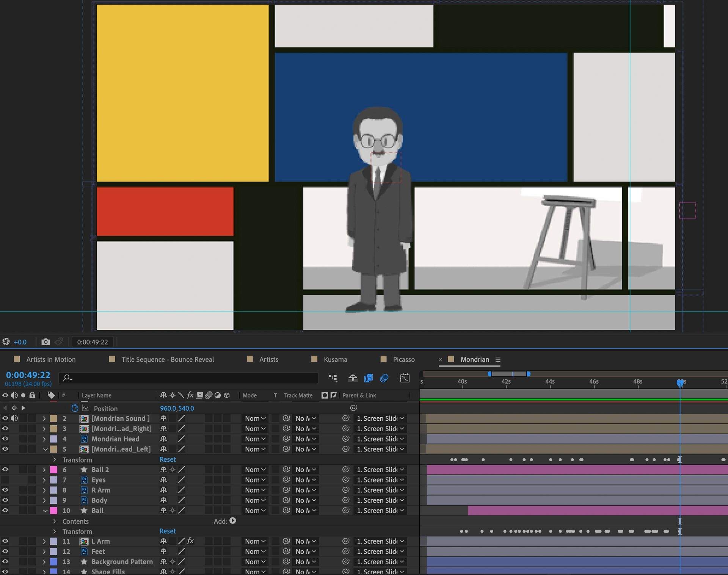The width and height of the screenshot is (728, 575).
Task: Click the star icon of Background Pattern layer
Action: (84, 562)
